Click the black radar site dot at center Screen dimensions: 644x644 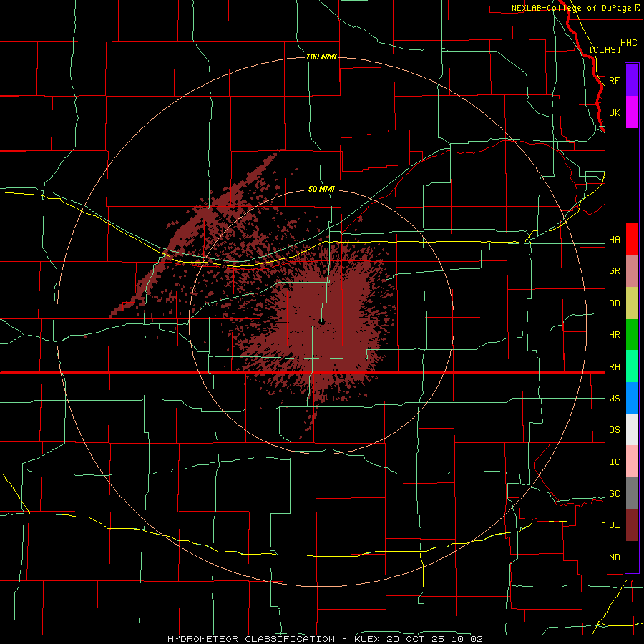323,322
